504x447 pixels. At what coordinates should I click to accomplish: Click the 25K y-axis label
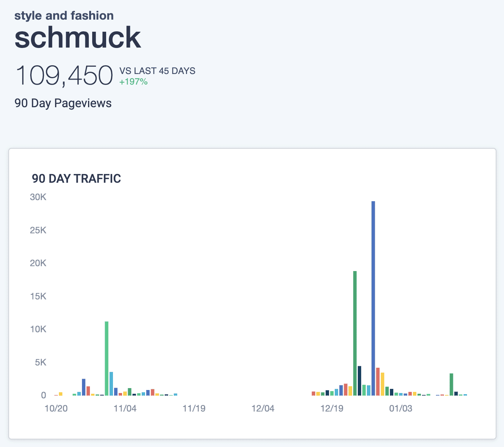(38, 230)
